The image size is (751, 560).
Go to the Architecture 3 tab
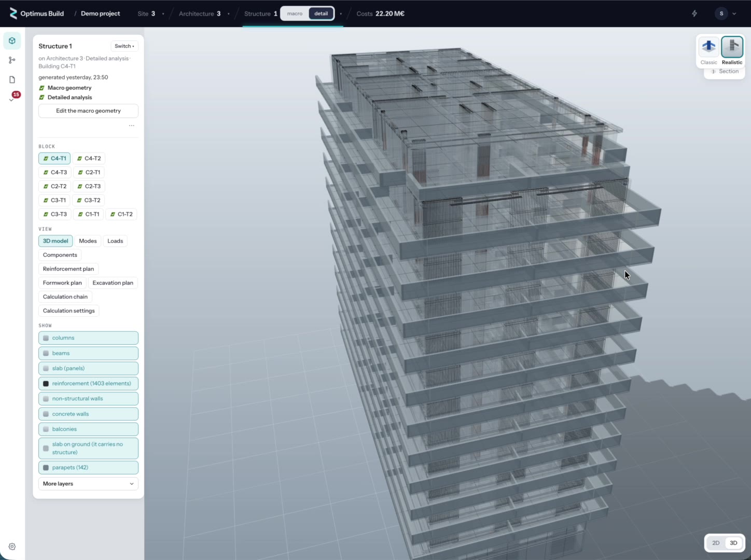click(200, 13)
